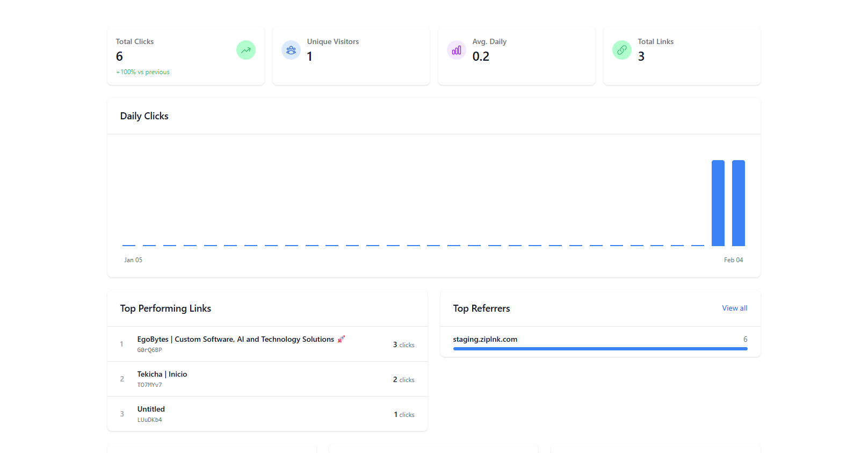868x453 pixels.
Task: Click the 1 clicks count for Untitled
Action: coord(404,414)
